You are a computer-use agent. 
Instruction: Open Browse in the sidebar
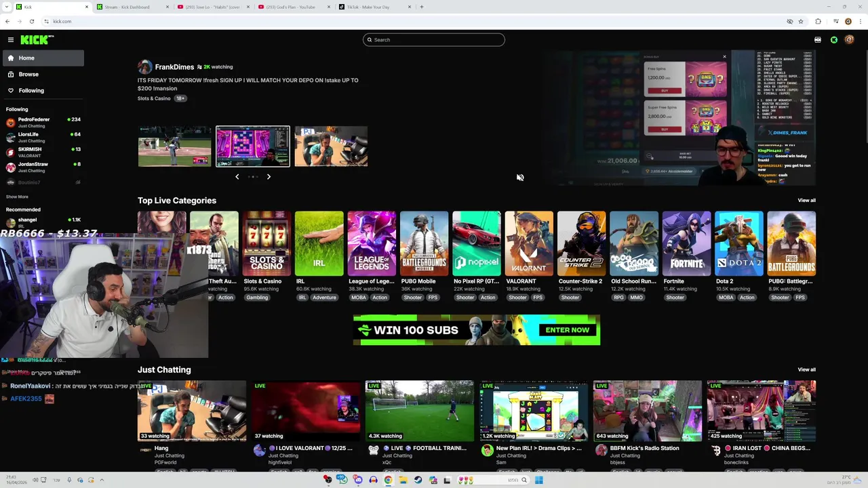tap(43, 75)
